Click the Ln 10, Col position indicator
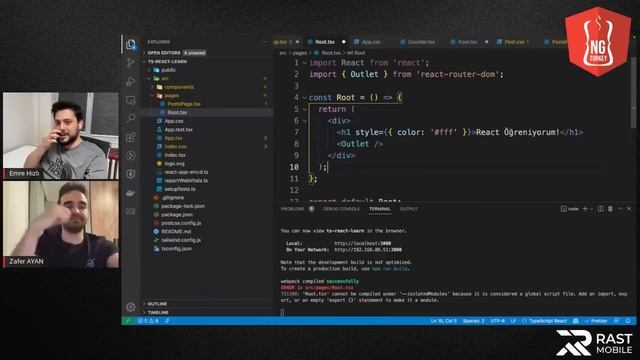The height and width of the screenshot is (360, 640). [444, 321]
